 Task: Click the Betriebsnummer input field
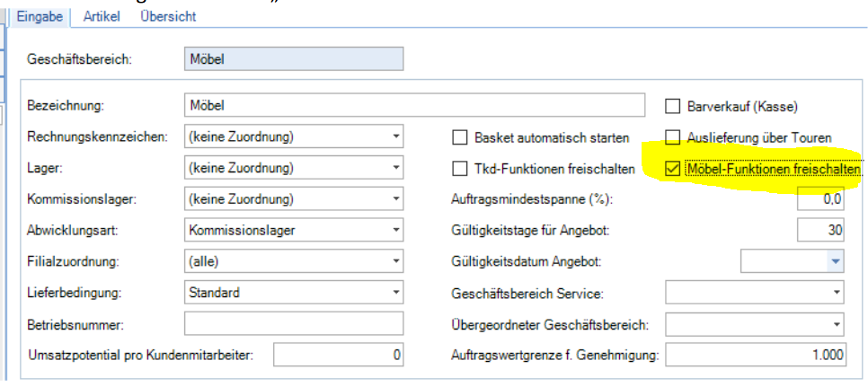click(294, 323)
